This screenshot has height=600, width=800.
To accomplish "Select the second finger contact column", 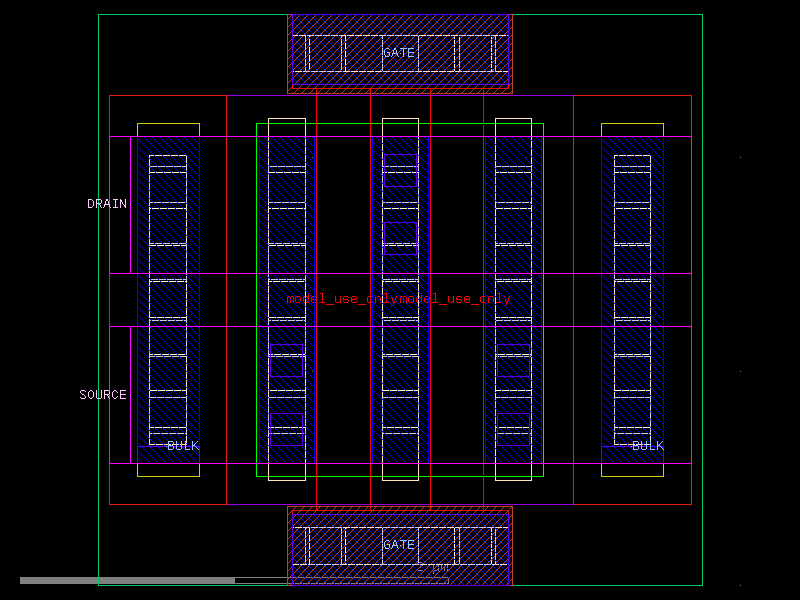I will tap(283, 300).
